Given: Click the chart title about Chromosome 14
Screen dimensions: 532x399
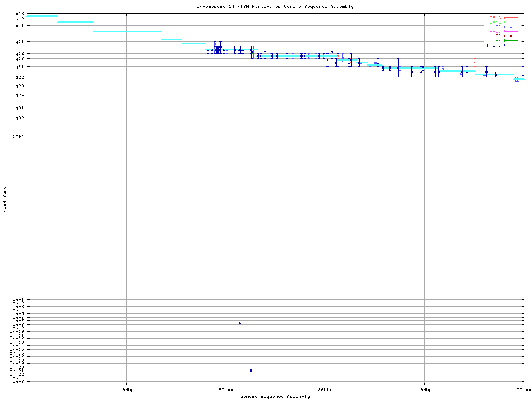Looking at the screenshot, I should click(275, 7).
